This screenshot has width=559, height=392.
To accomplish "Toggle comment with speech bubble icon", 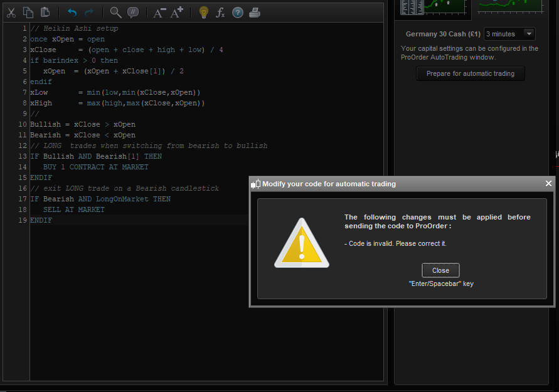I will [x=133, y=13].
